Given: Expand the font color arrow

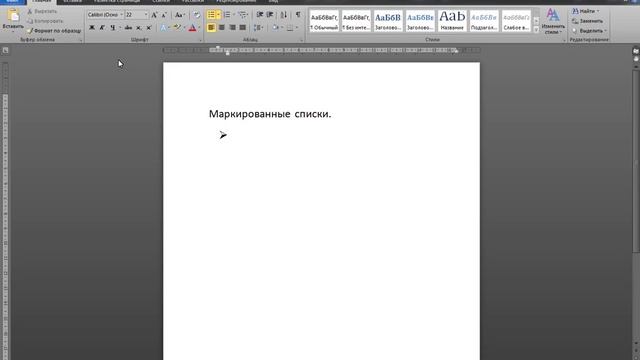Looking at the screenshot, I should coord(199,28).
